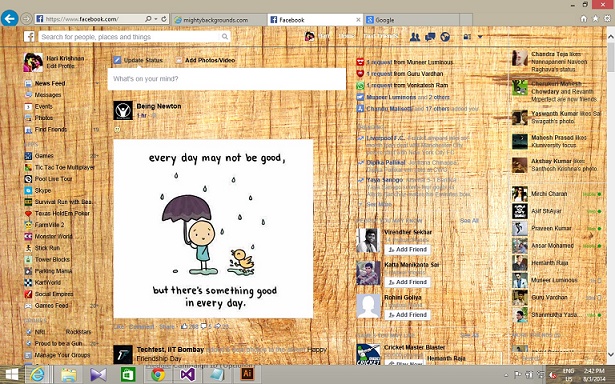Switch to the mightybackgrounds.com browser tab
The width and height of the screenshot is (615, 384).
click(219, 20)
